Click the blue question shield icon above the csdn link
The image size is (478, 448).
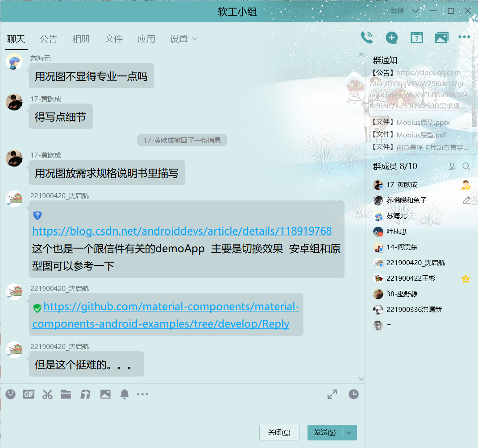[37, 216]
